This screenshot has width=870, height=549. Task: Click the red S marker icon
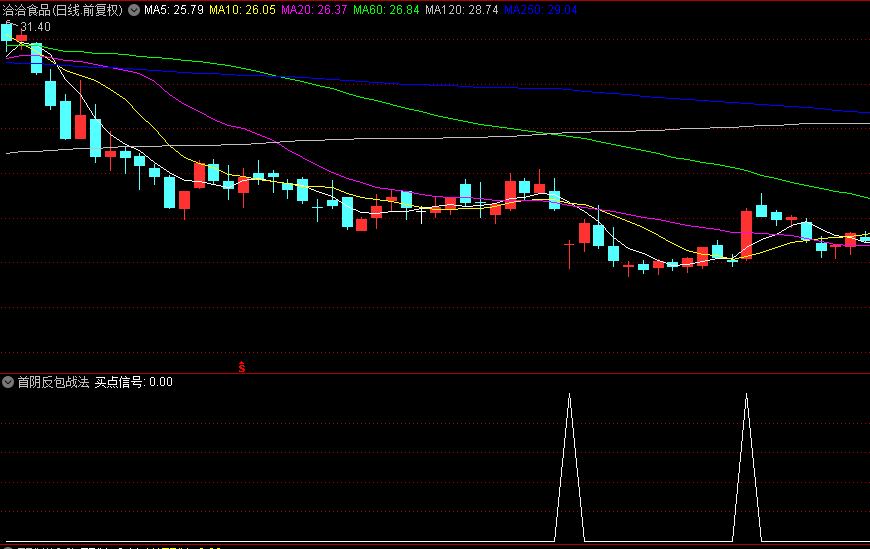241,367
